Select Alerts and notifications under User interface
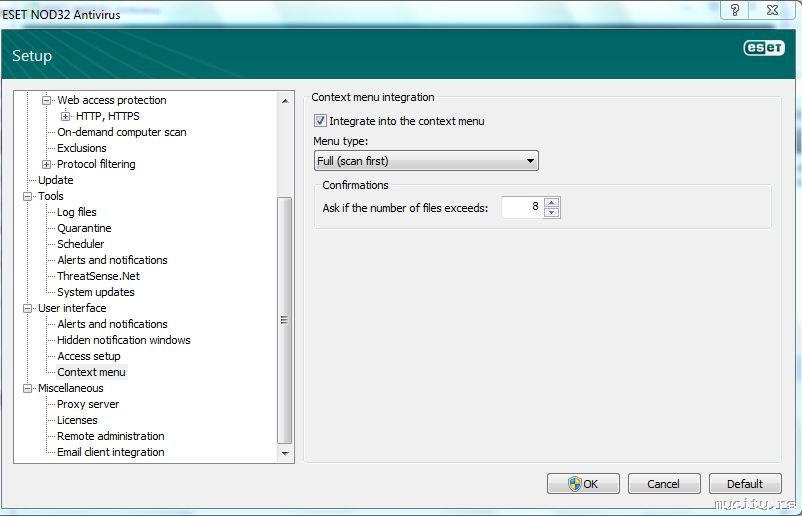Image resolution: width=802 pixels, height=516 pixels. [112, 324]
